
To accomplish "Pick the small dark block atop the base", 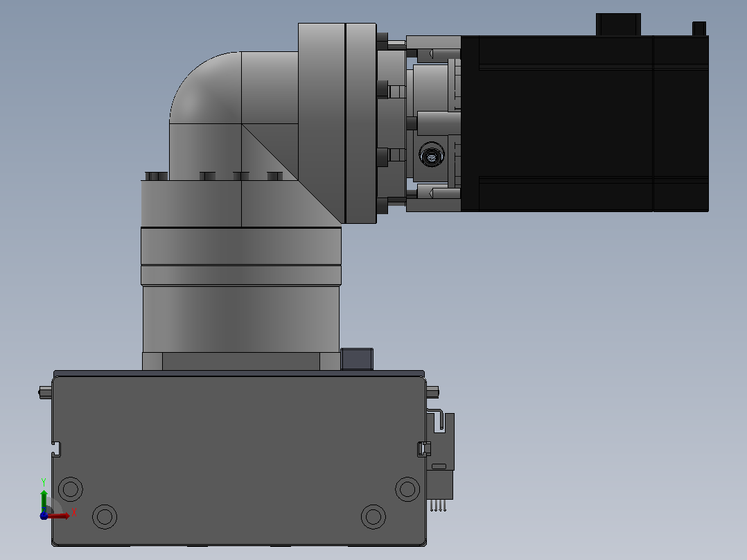I will pyautogui.click(x=357, y=359).
